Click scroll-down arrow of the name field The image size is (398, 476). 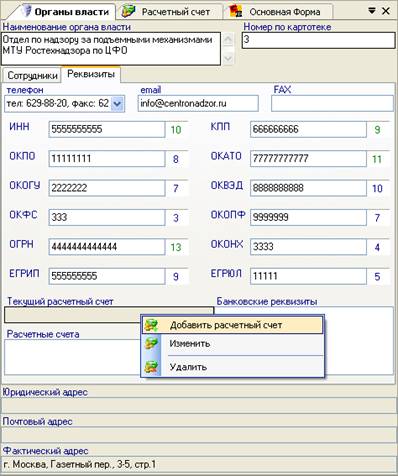tap(228, 58)
